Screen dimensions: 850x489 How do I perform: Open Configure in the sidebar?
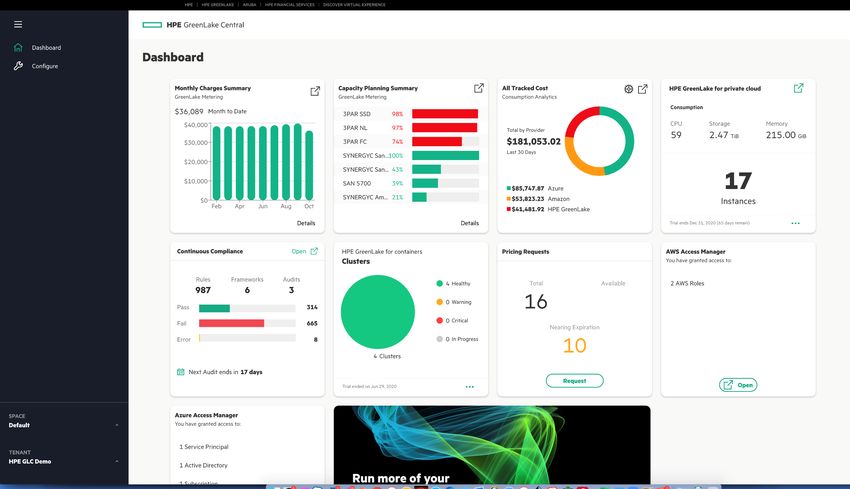point(44,66)
